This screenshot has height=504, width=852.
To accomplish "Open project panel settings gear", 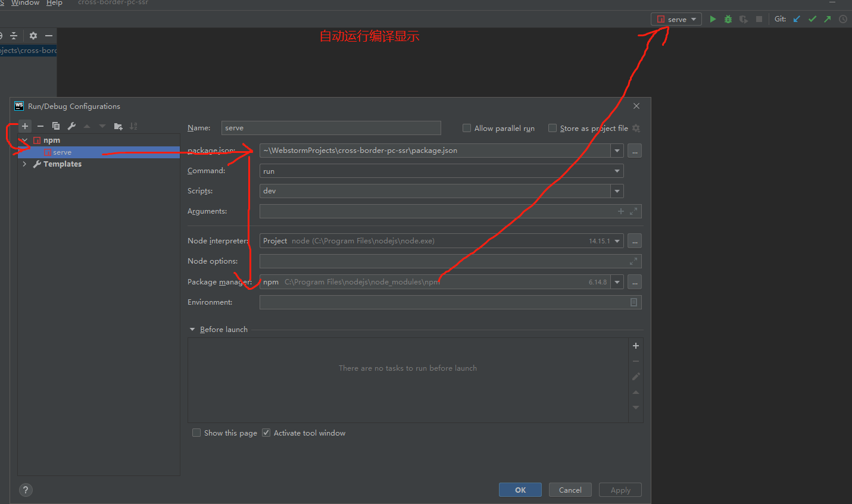I will coord(33,36).
